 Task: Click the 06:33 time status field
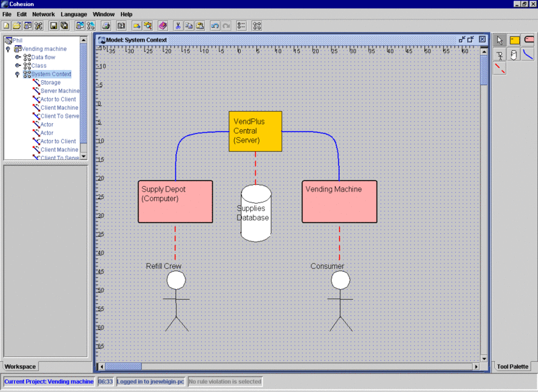(x=106, y=382)
